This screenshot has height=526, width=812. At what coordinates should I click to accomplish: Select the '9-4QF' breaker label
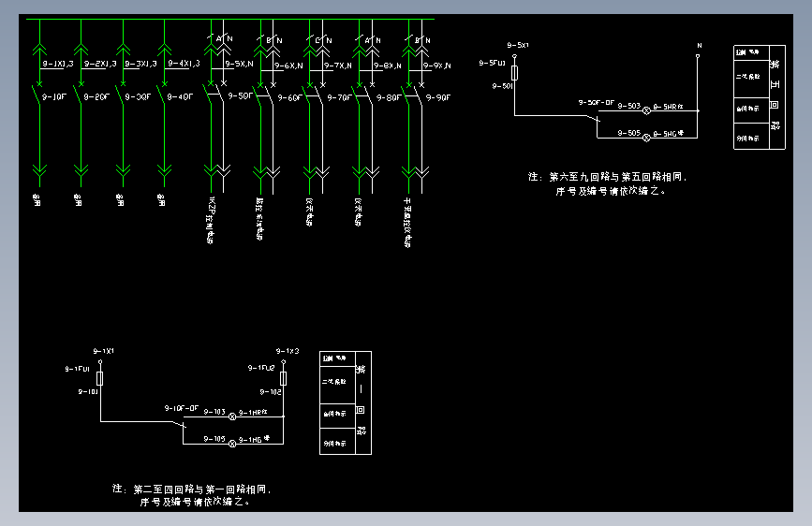pos(180,96)
